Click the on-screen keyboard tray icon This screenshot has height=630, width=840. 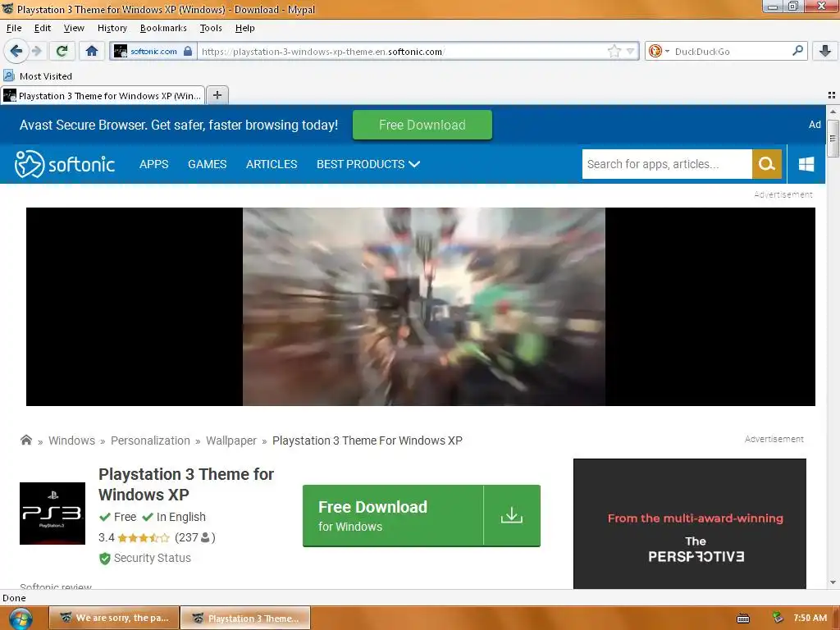tap(743, 619)
